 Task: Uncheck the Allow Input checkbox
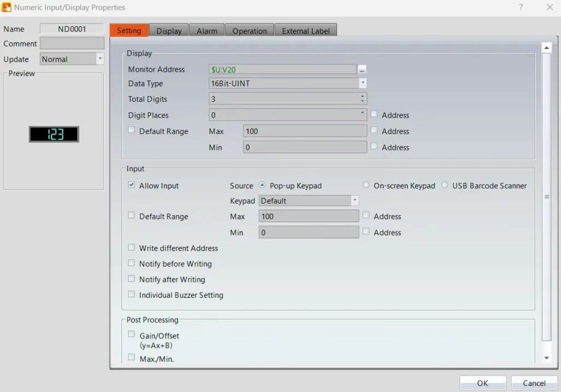pyautogui.click(x=131, y=185)
